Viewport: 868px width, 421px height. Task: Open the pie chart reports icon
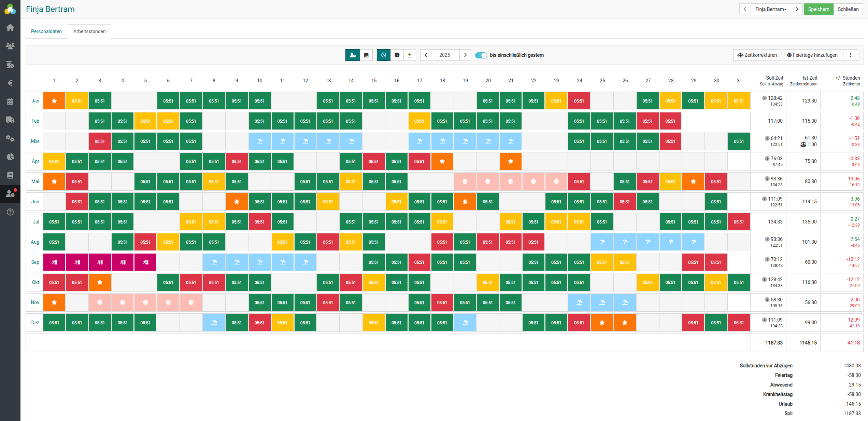point(10,157)
